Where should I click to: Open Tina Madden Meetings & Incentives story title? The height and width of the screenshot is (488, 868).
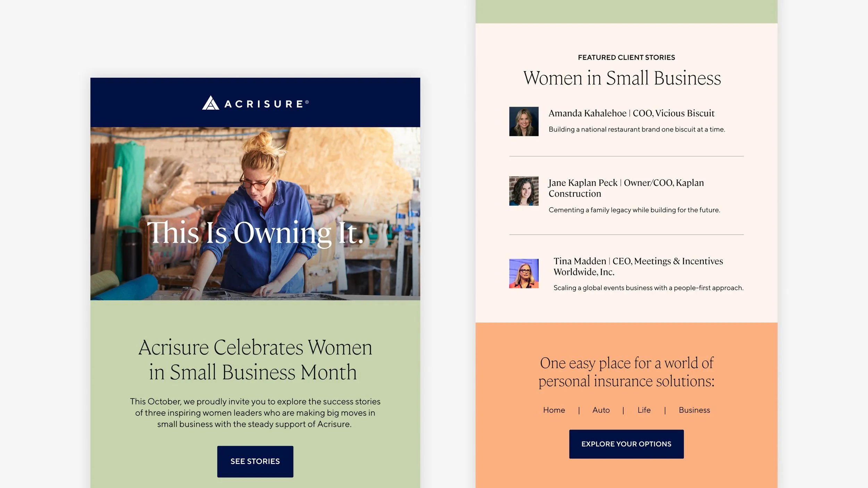coord(638,266)
